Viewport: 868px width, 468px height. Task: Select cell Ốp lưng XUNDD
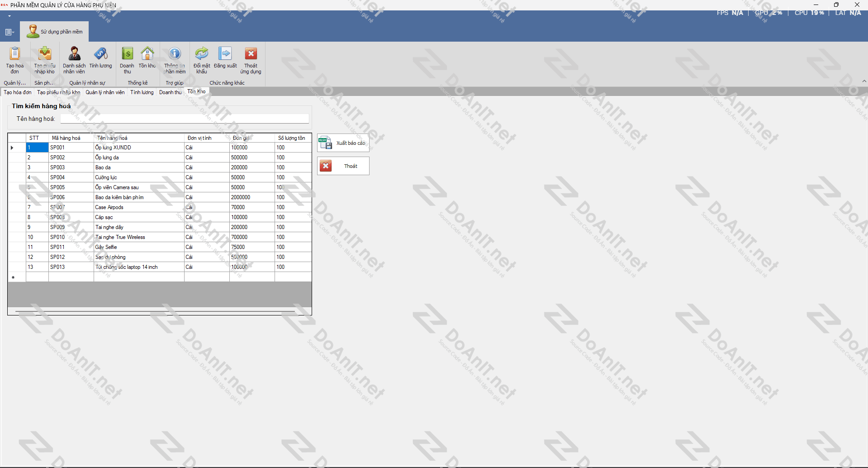point(139,148)
